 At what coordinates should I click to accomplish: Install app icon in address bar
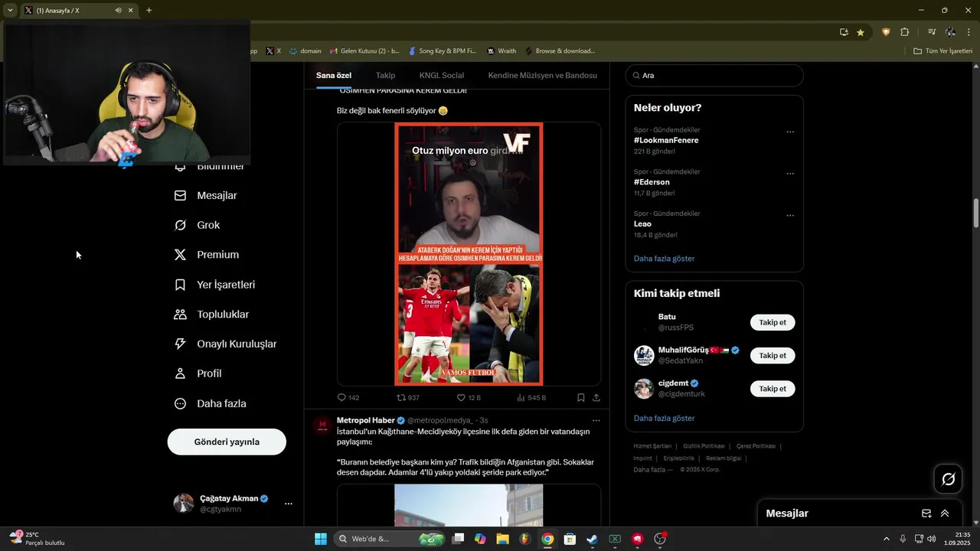(844, 32)
